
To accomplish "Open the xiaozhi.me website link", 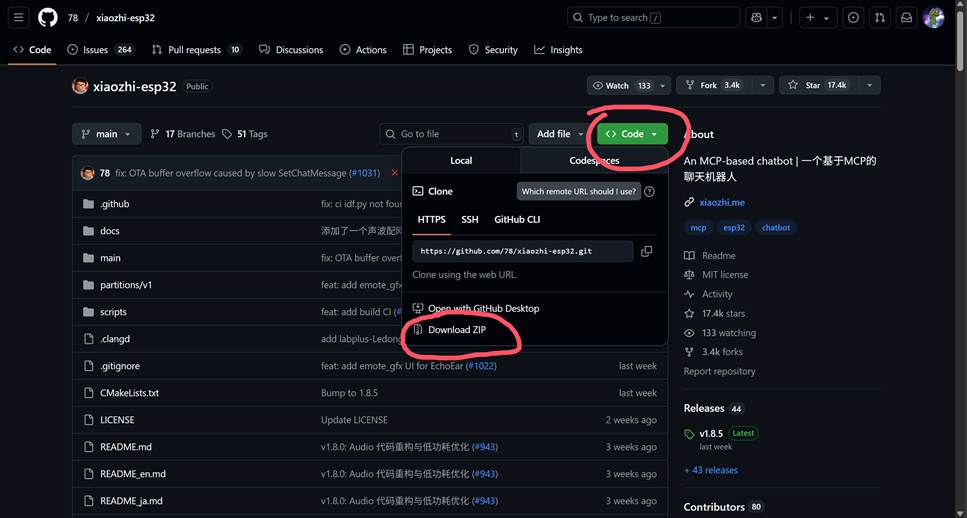I will [x=721, y=202].
